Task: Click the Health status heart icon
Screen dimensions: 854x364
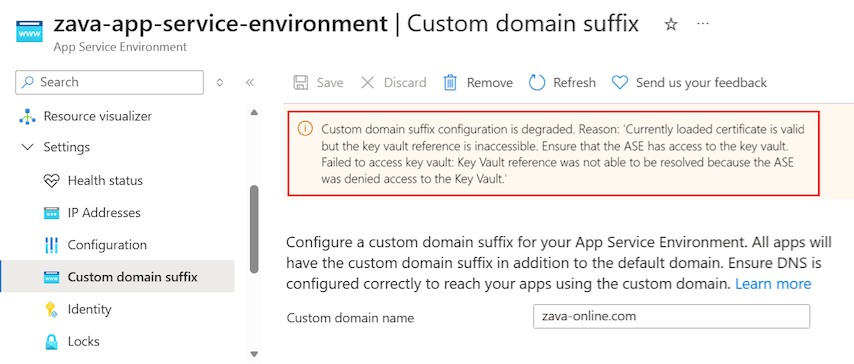Action: 51,180
